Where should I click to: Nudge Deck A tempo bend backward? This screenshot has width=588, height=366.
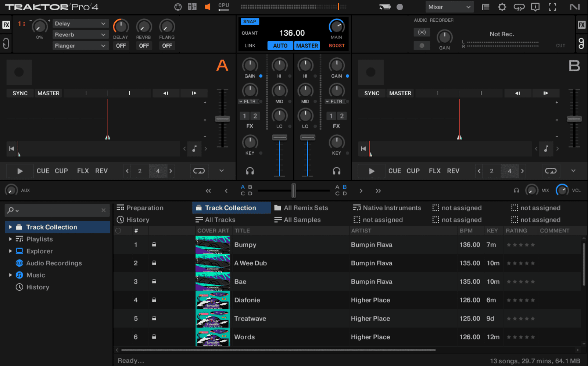(166, 93)
